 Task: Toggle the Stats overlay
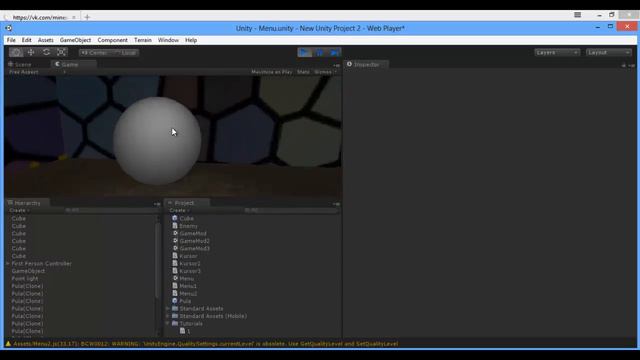click(x=303, y=72)
